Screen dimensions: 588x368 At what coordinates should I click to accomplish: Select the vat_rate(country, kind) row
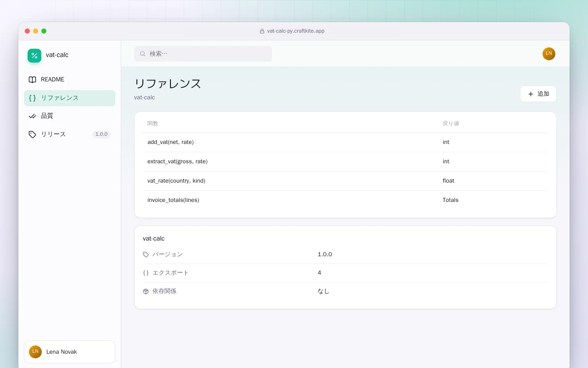coord(345,181)
